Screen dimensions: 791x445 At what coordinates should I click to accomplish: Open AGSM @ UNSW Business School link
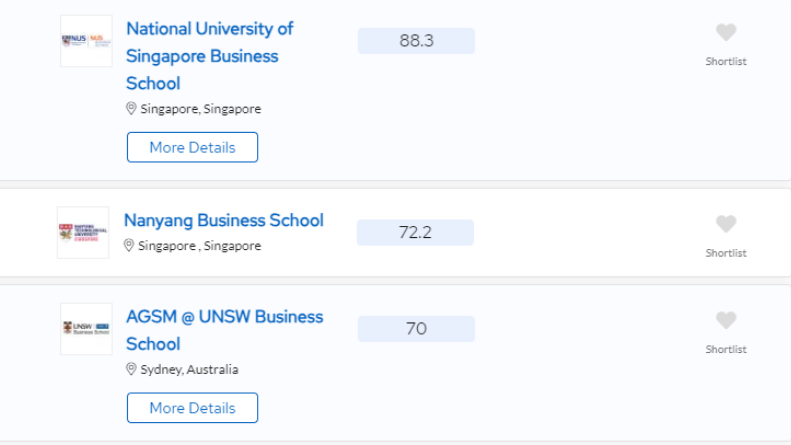tap(224, 330)
